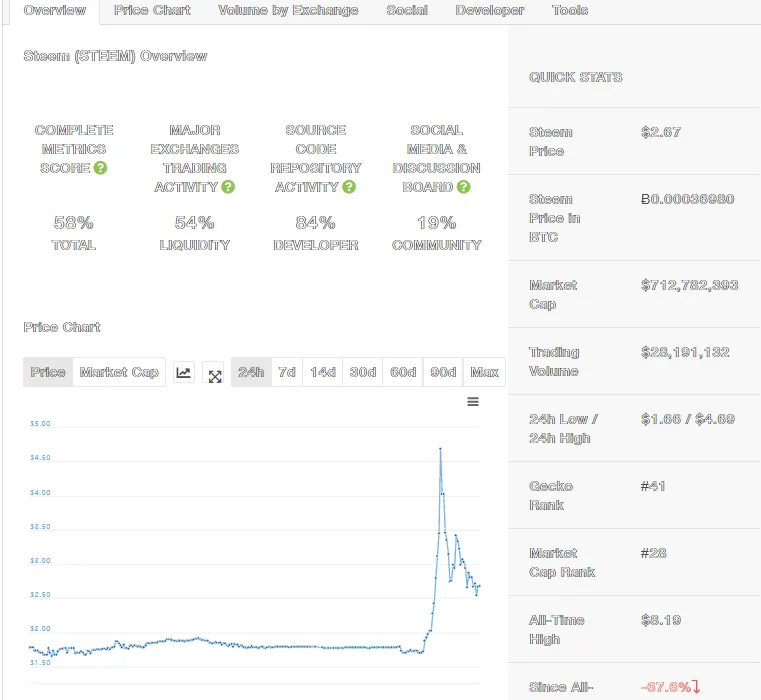Viewport: 761px width, 700px height.
Task: Click help icon beside Discussion Board
Action: tap(463, 187)
